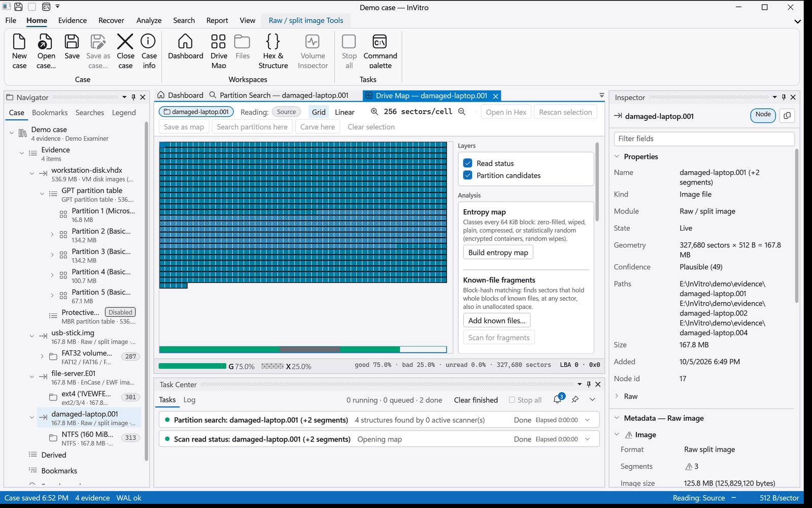Image resolution: width=812 pixels, height=508 pixels.
Task: Select the damaged-laptop.001 source chip
Action: [x=196, y=112]
